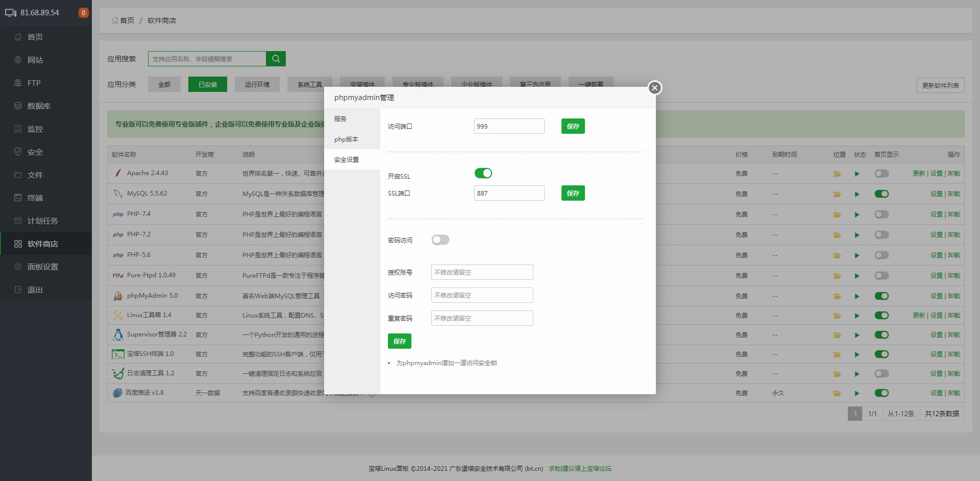
Task: Toggle Linux工具箱 homepage display switch
Action: coord(881,316)
